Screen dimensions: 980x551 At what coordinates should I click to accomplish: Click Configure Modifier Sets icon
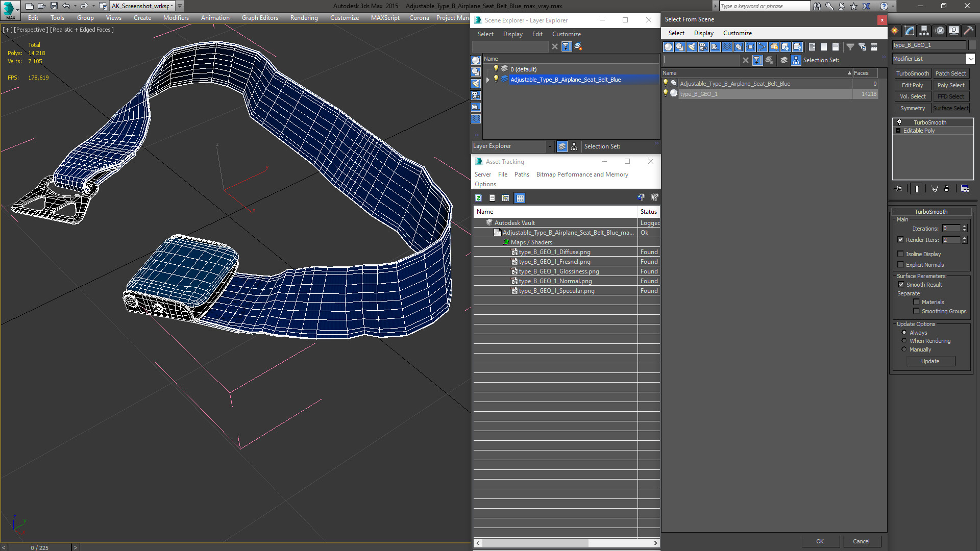[965, 189]
